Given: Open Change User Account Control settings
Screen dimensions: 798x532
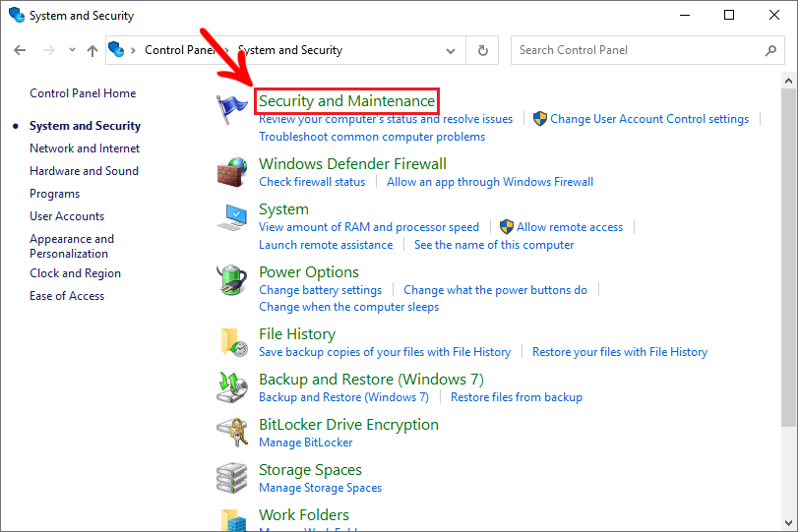Looking at the screenshot, I should point(649,119).
